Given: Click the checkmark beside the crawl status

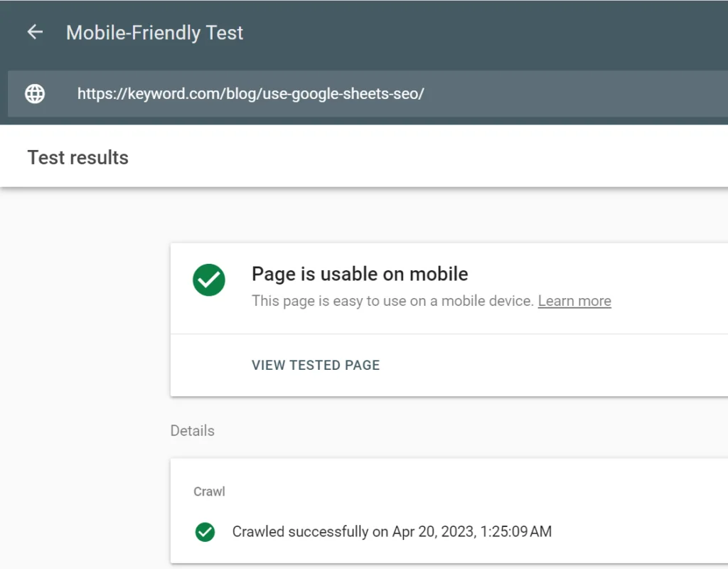Looking at the screenshot, I should pyautogui.click(x=205, y=531).
